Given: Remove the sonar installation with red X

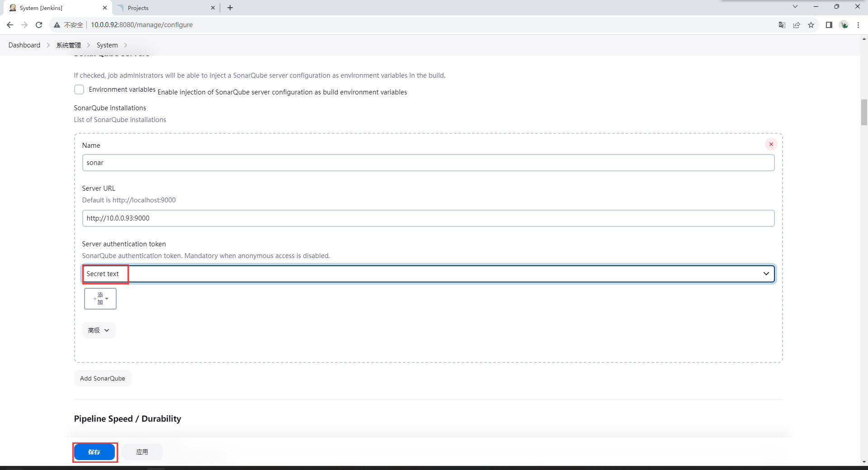Looking at the screenshot, I should 771,144.
